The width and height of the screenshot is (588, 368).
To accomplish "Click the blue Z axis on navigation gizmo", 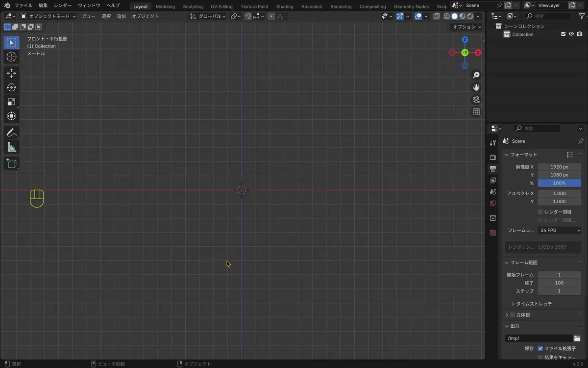I will (465, 40).
